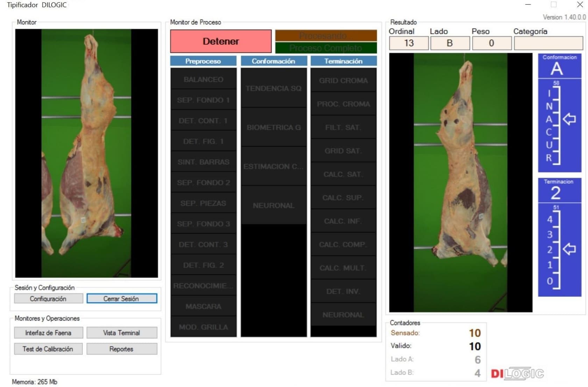
Task: Click the Peso value field
Action: tap(491, 43)
